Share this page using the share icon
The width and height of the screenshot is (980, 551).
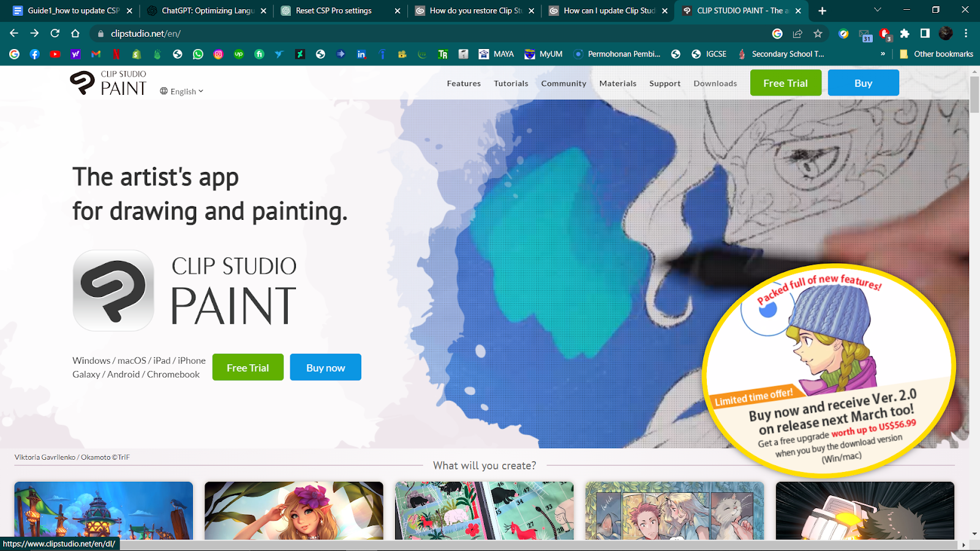pyautogui.click(x=797, y=34)
